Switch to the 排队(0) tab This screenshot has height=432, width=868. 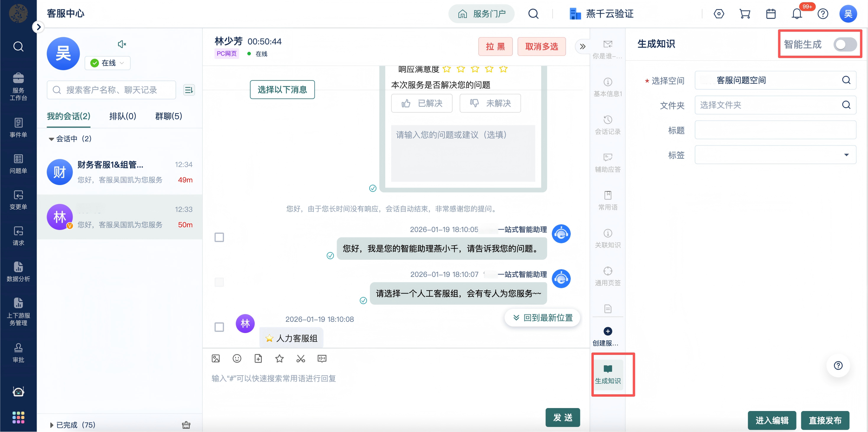[x=123, y=116]
